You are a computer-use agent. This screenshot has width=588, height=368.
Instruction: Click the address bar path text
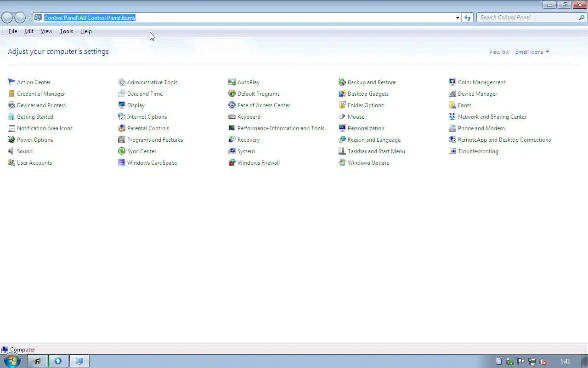[90, 17]
